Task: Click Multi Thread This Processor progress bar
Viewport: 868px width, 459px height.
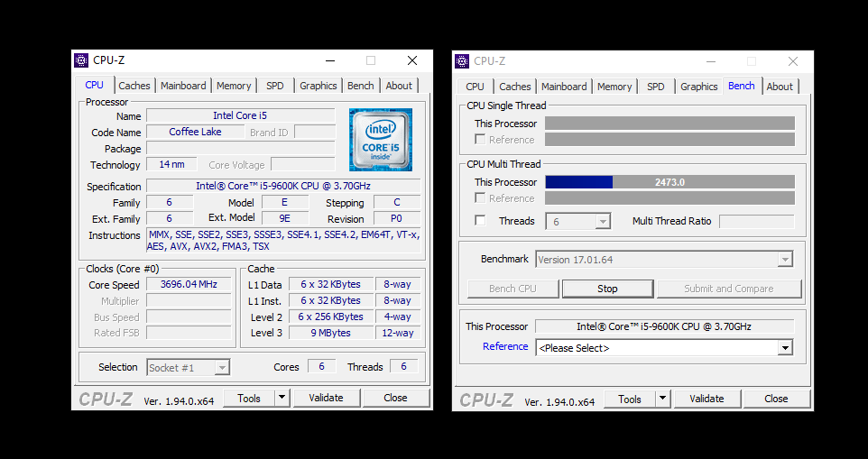Action: click(x=669, y=182)
